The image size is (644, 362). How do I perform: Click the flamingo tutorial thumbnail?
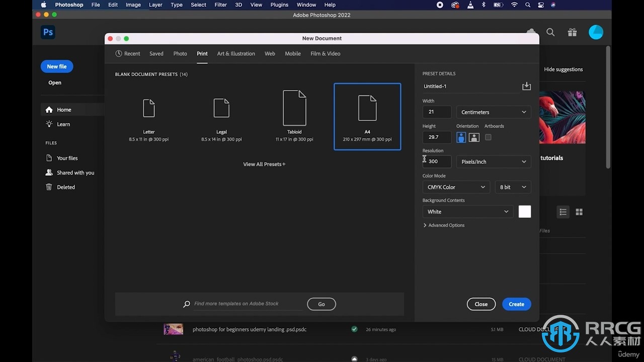pyautogui.click(x=562, y=117)
